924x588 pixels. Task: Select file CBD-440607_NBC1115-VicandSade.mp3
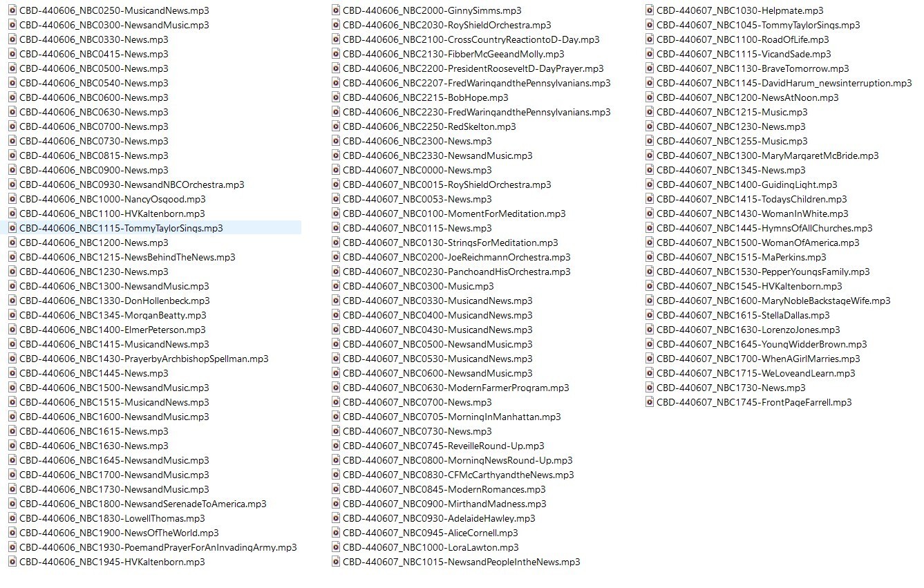[744, 54]
